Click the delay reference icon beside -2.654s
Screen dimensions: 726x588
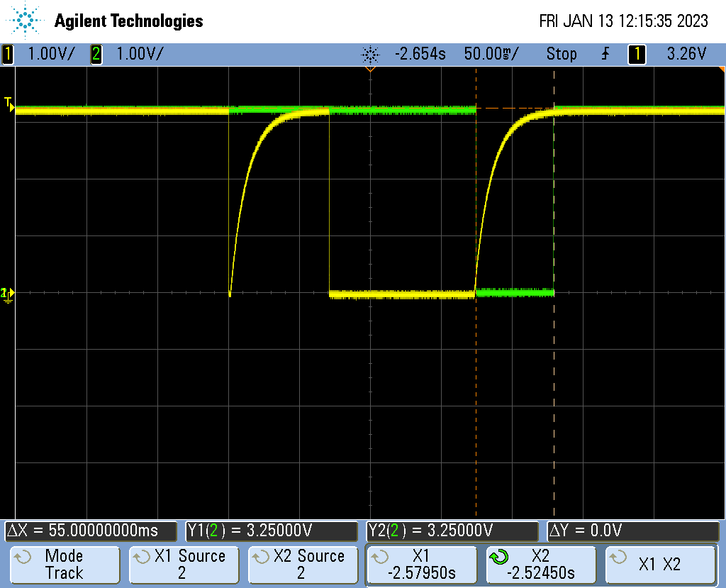tap(370, 54)
